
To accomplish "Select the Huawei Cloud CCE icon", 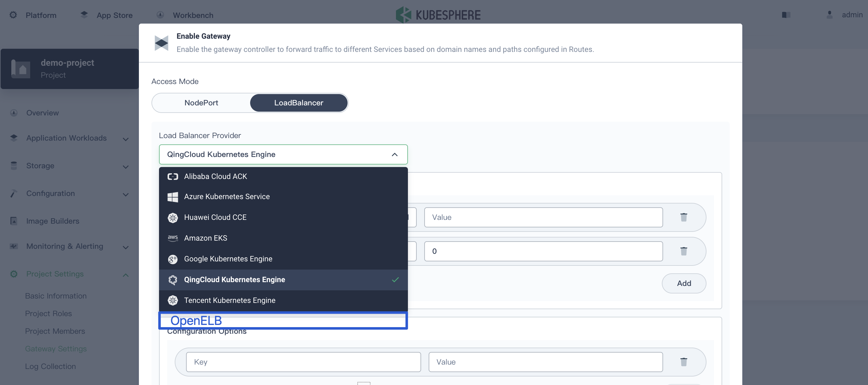I will 173,217.
